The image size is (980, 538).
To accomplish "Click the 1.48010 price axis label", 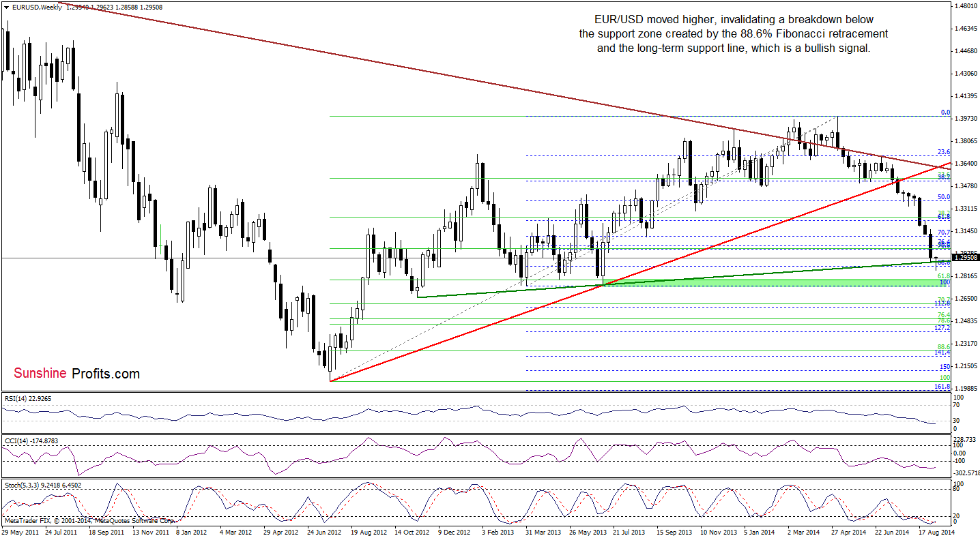I will [968, 5].
